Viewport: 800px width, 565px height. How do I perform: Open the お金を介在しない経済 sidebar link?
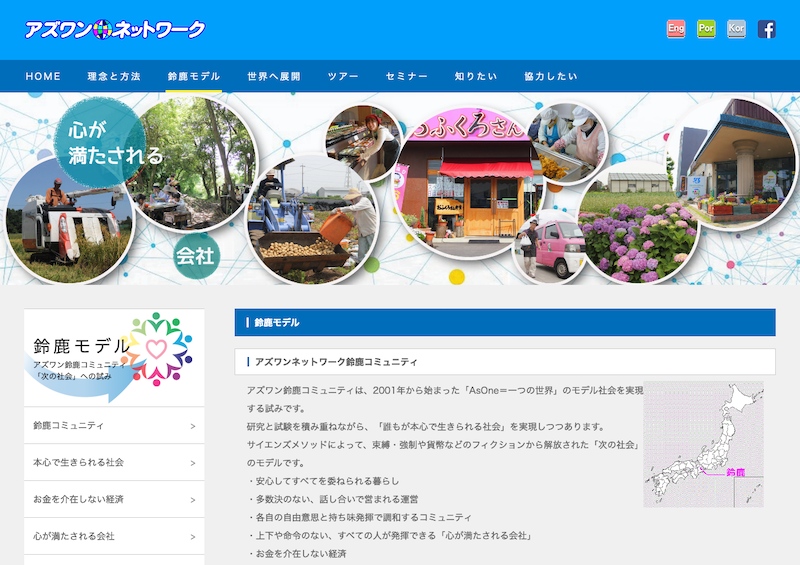click(x=114, y=499)
